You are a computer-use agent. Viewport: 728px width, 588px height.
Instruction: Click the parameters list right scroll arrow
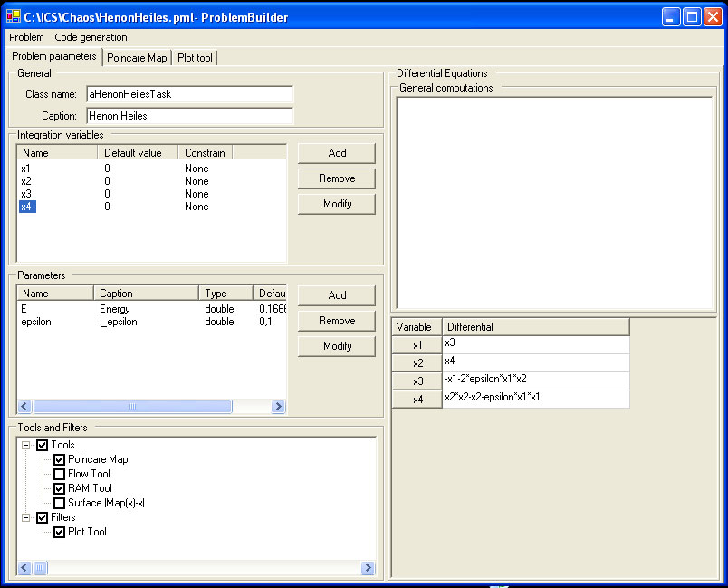click(x=278, y=407)
